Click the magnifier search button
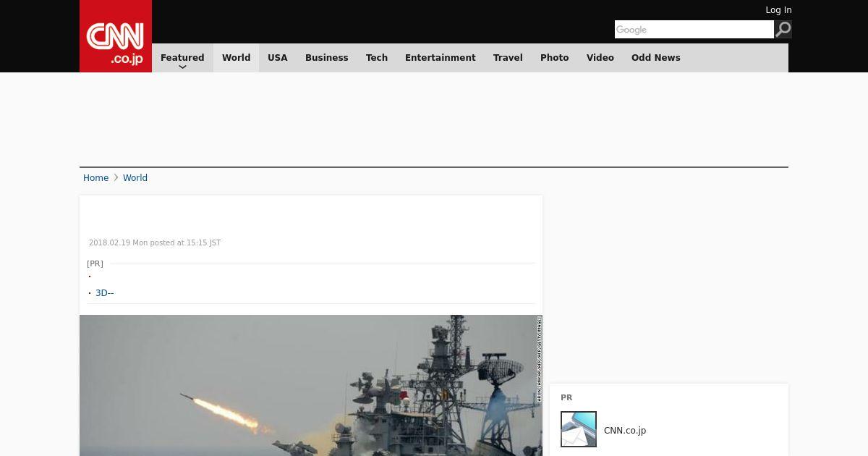The width and height of the screenshot is (868, 456). coord(783,29)
